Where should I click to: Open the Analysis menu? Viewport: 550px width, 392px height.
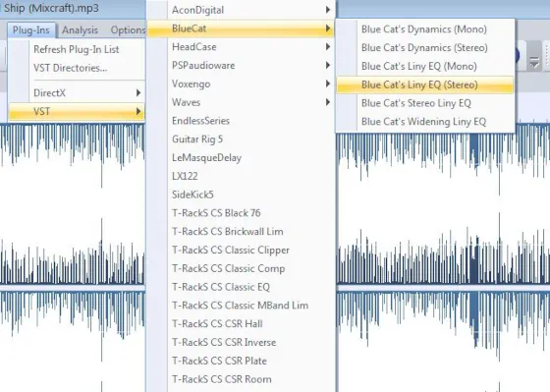pyautogui.click(x=80, y=30)
